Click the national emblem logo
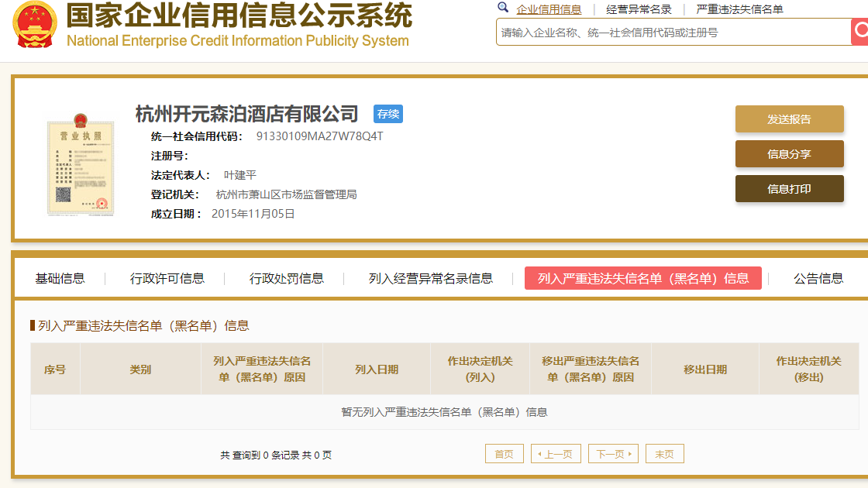Viewport: 868px width, 488px height. [x=35, y=24]
